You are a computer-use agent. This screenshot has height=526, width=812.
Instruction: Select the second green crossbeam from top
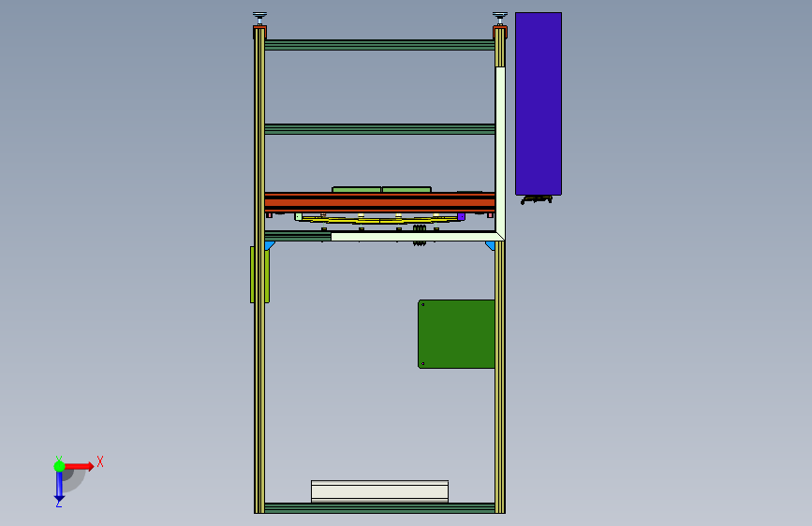point(379,129)
